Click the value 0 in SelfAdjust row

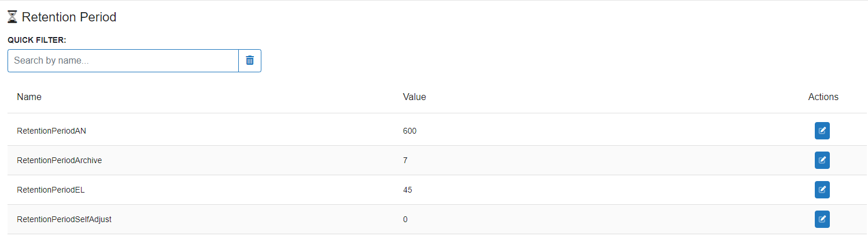[405, 220]
